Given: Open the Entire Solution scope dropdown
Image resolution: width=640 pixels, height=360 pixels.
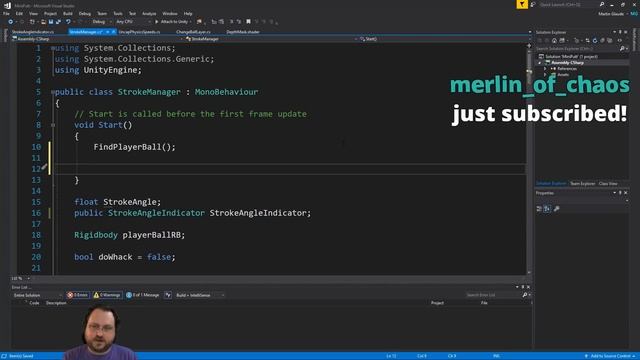Looking at the screenshot, I should pos(37,295).
